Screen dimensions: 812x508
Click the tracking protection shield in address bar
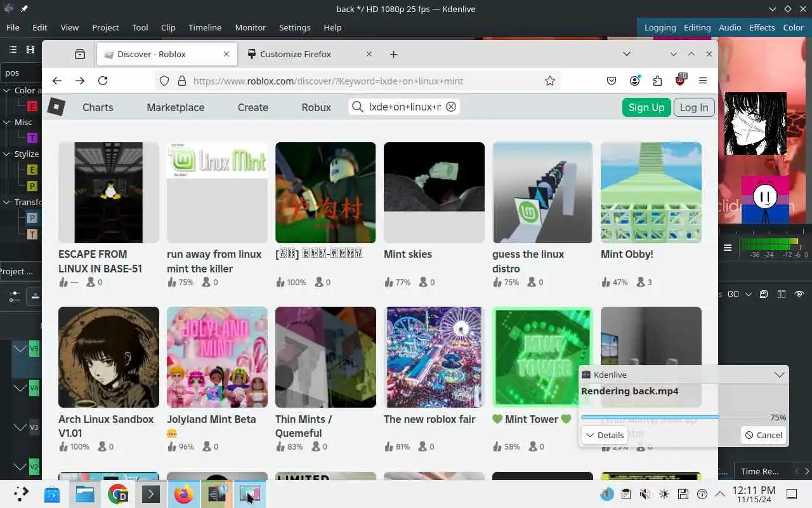pos(164,81)
